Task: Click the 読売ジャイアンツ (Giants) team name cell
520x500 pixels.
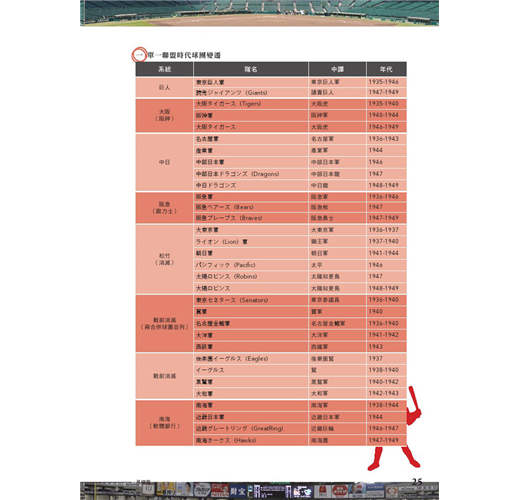Action: pos(251,92)
